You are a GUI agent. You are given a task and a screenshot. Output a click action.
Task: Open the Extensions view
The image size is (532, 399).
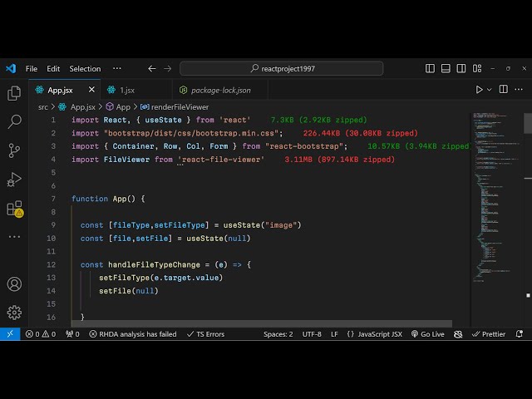point(14,209)
